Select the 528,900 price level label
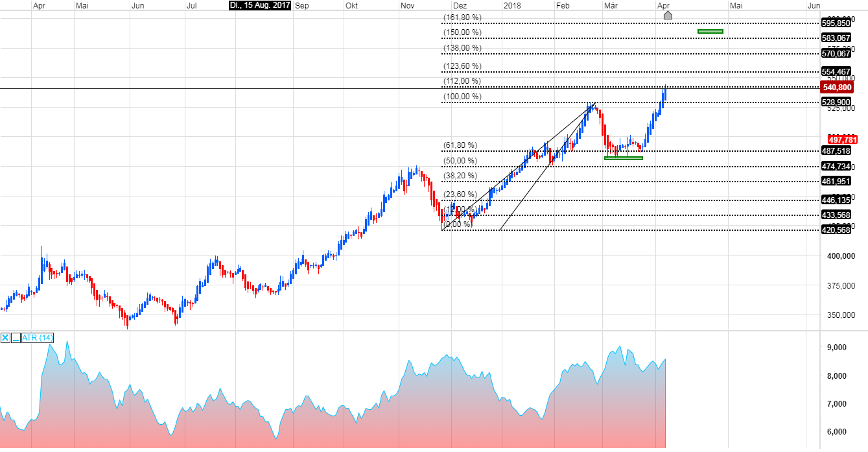Screen dimensions: 868x452 (836, 102)
